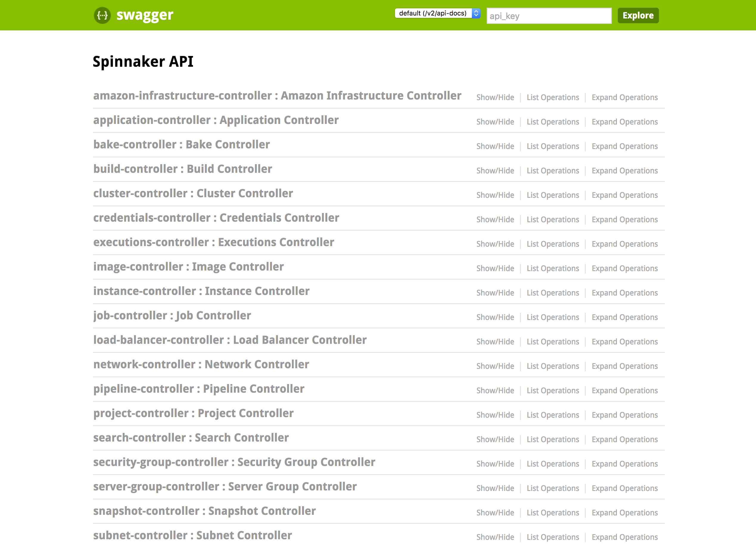
Task: Toggle Show/Hide for pipeline-controller
Action: 495,390
